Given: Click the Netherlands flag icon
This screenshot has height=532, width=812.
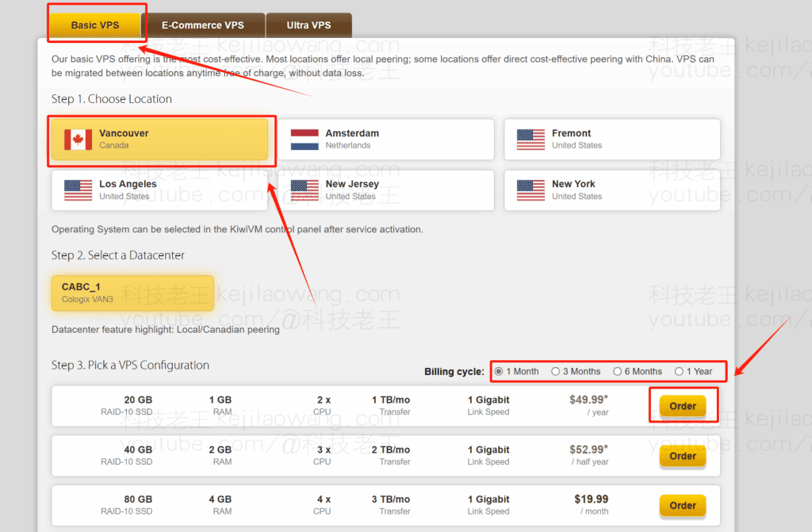Looking at the screenshot, I should point(304,140).
